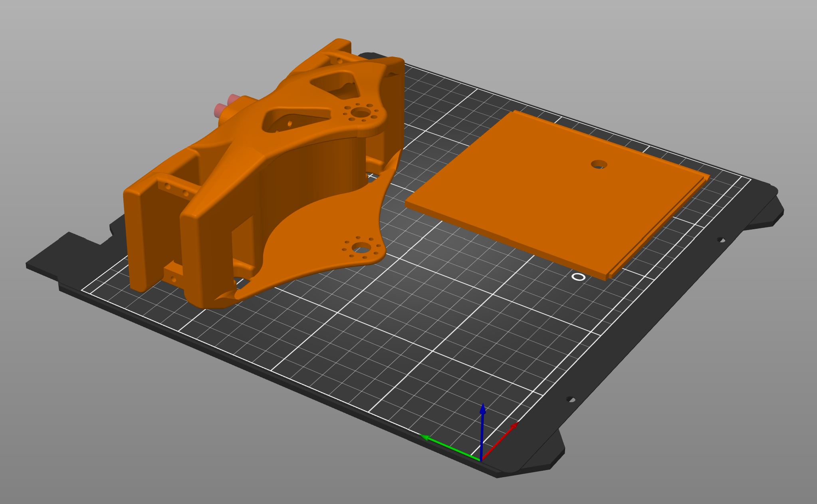Image resolution: width=817 pixels, height=504 pixels.
Task: Click the center bore of the bracket's top bolt circle
Action: [361, 113]
